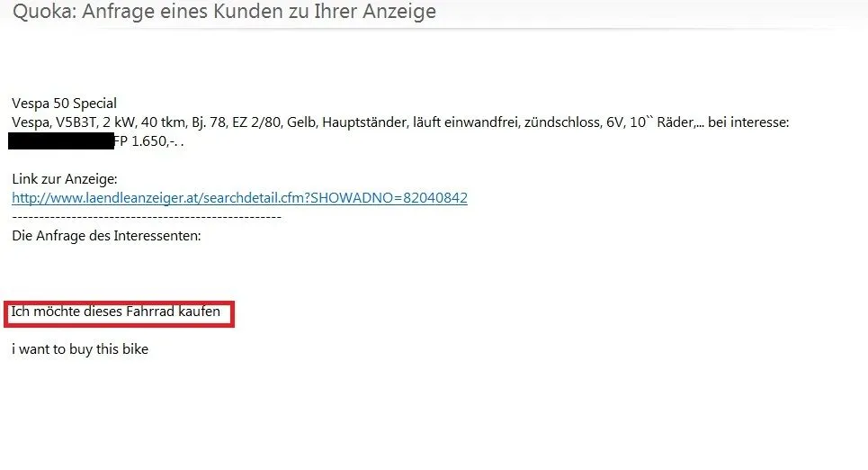The image size is (868, 470).
Task: Select the "Vespa 50 Special" title line
Action: pyautogui.click(x=64, y=104)
